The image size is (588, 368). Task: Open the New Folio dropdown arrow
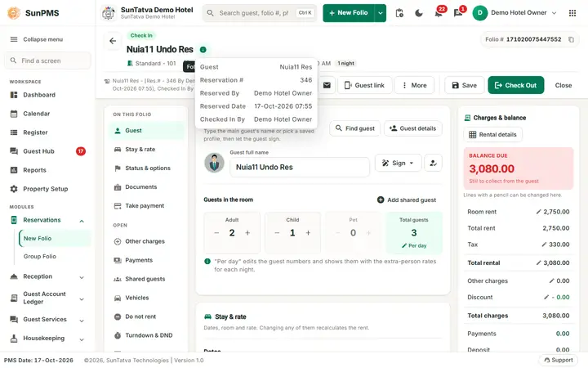click(381, 13)
